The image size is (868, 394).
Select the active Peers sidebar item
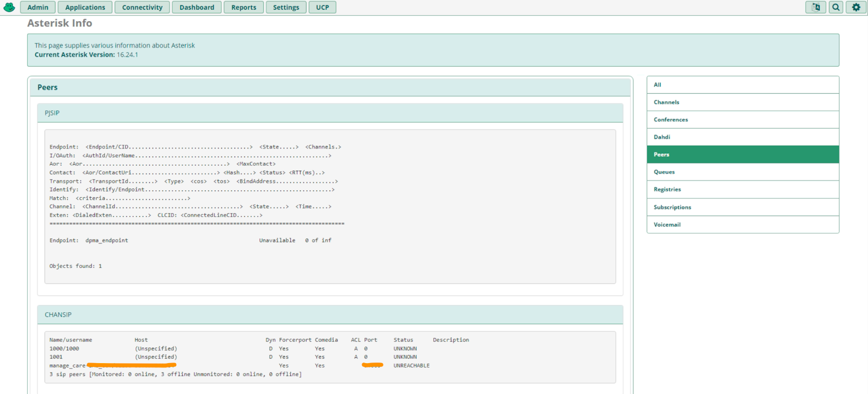click(743, 154)
